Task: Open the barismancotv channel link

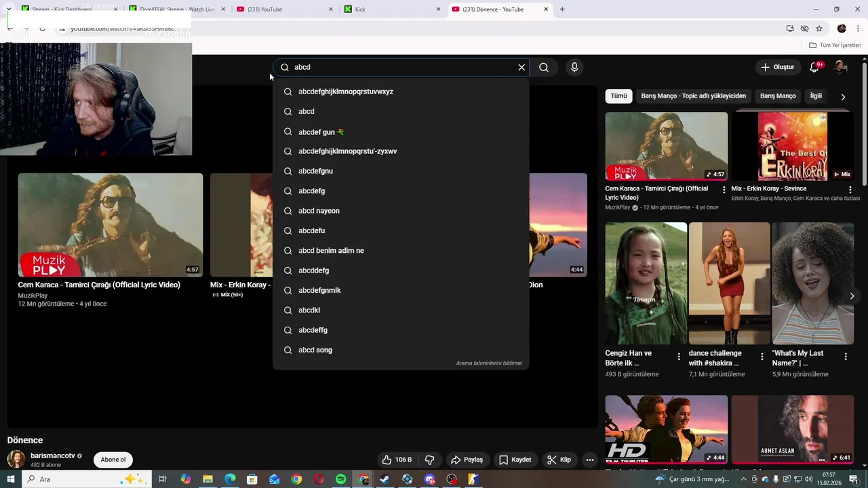Action: click(x=53, y=456)
